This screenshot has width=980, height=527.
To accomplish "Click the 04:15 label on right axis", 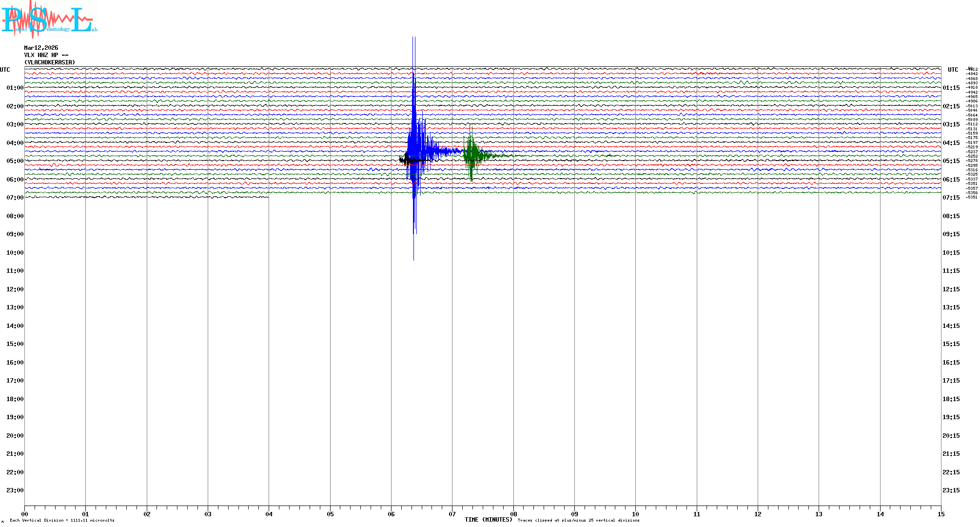I will tap(951, 143).
